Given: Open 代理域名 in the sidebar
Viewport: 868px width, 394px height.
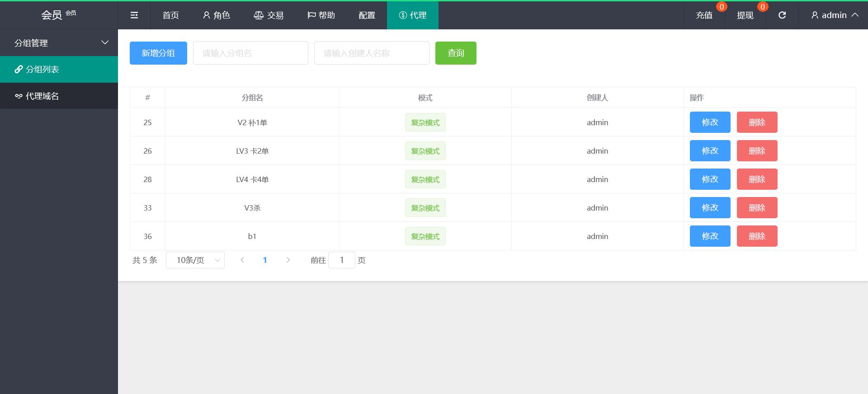Looking at the screenshot, I should click(x=59, y=96).
